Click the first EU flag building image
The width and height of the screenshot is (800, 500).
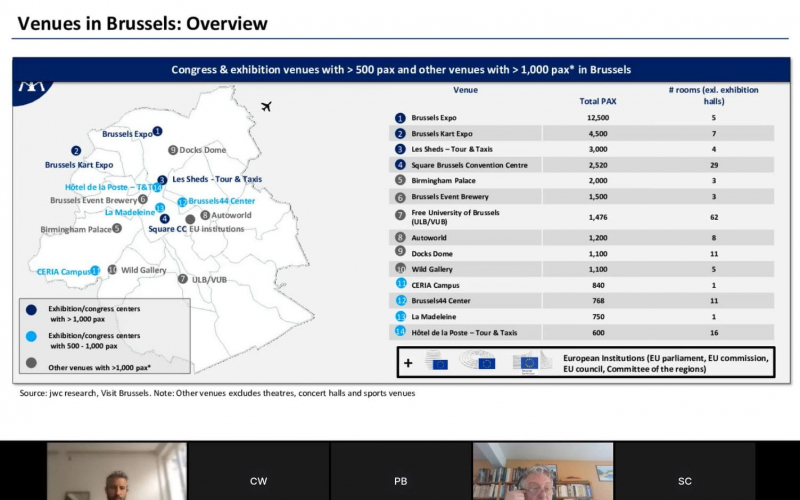(x=437, y=360)
